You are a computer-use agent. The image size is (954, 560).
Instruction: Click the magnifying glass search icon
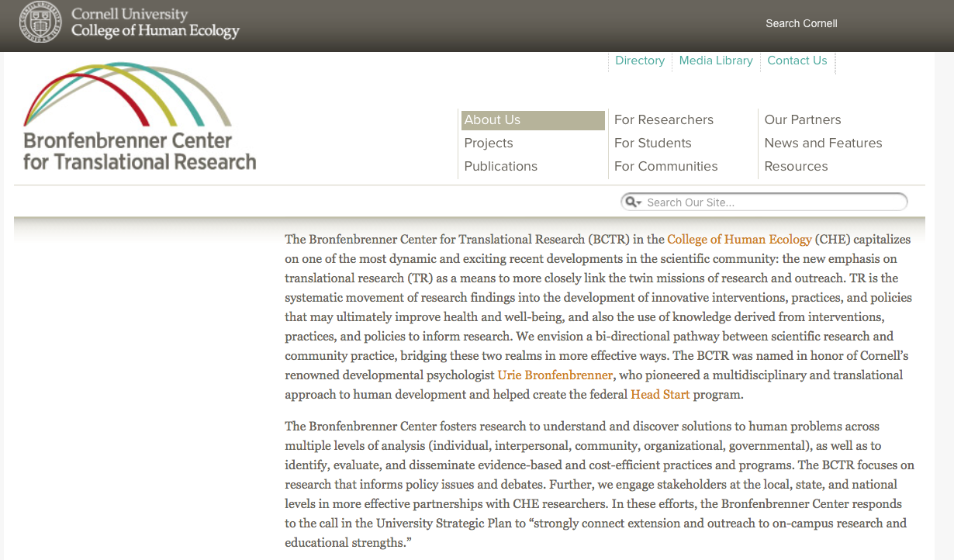coord(630,202)
